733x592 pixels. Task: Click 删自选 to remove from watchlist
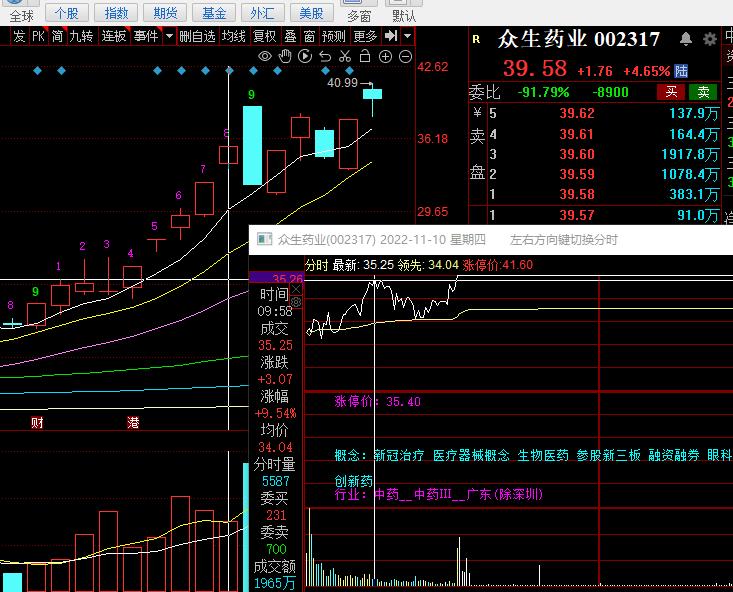pos(197,36)
